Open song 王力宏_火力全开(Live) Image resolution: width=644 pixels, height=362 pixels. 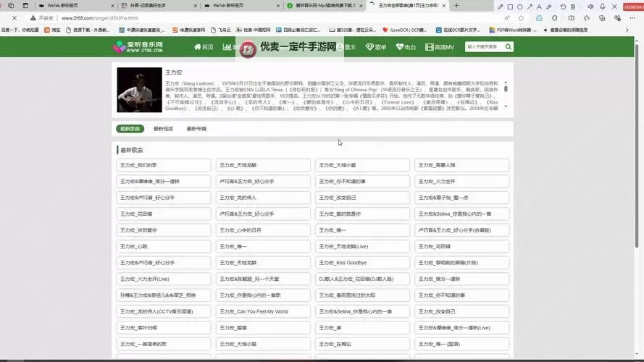pos(164,279)
